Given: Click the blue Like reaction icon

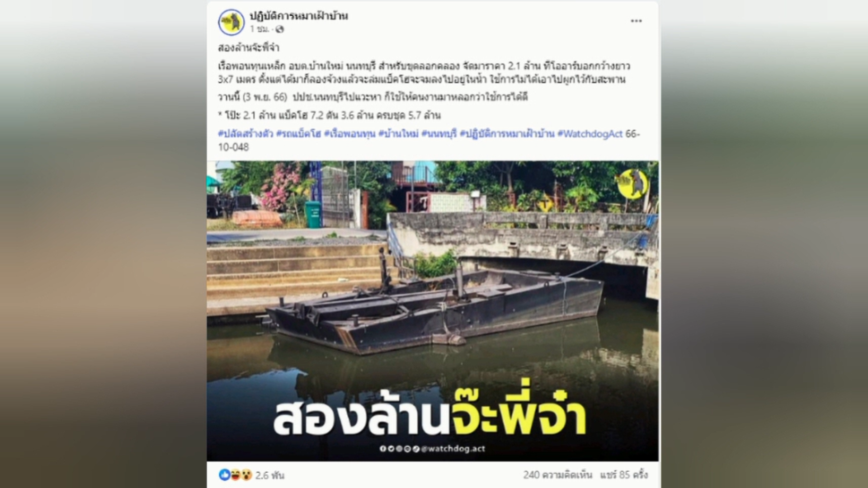Looking at the screenshot, I should tap(225, 474).
